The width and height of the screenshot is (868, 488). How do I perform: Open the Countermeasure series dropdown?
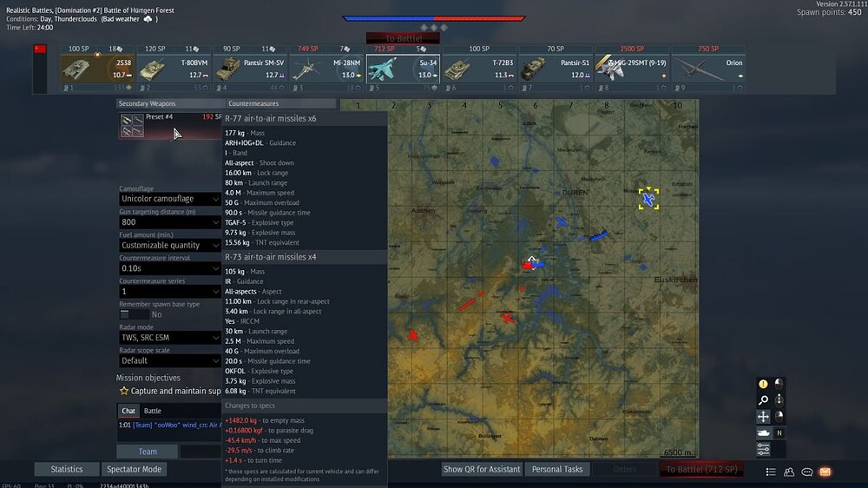coord(170,292)
